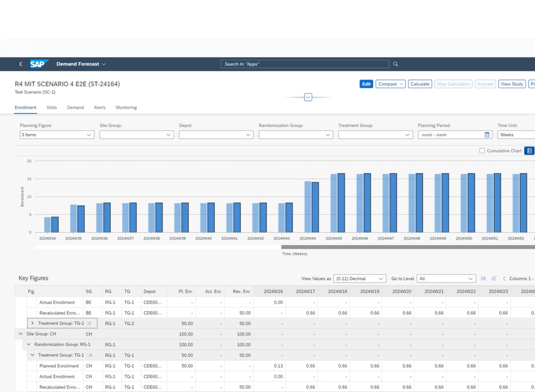Expand the header collapse chevron button
The image size is (535, 392).
(x=308, y=97)
